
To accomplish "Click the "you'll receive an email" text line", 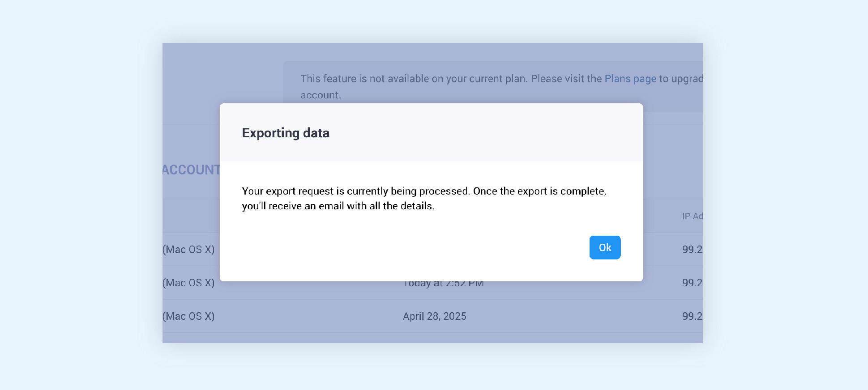I will [338, 206].
